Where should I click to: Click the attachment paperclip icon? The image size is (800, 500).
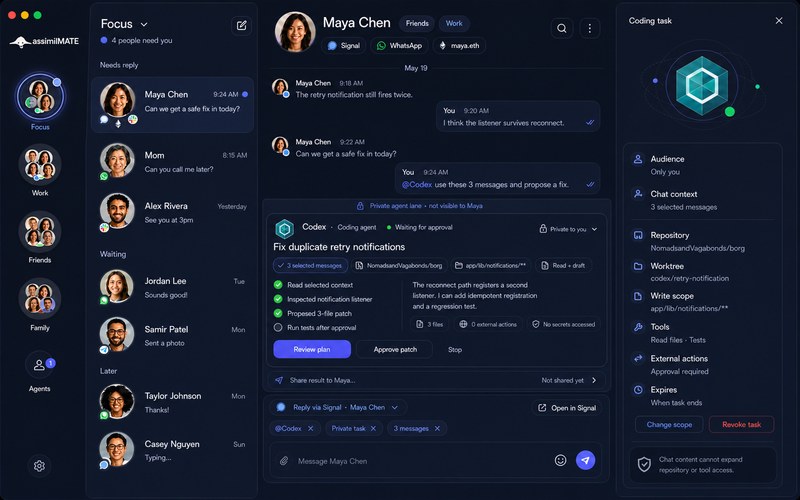[284, 461]
